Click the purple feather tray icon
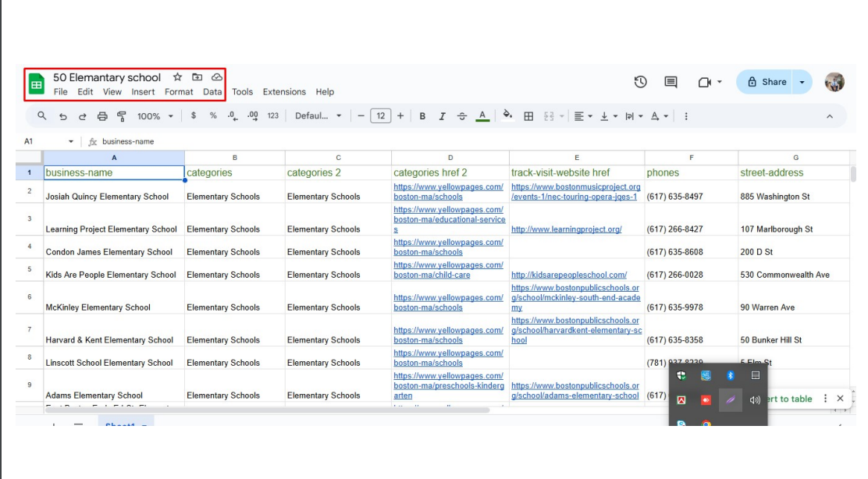 pyautogui.click(x=730, y=400)
